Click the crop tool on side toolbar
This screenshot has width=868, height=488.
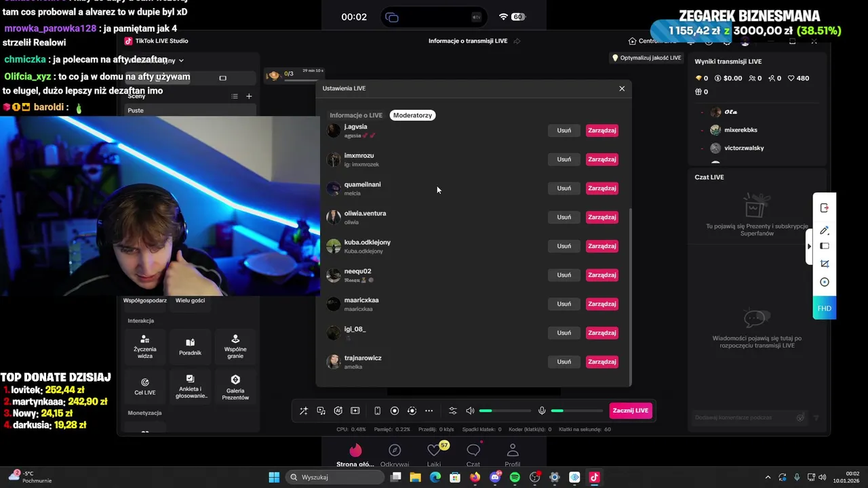pos(825,264)
